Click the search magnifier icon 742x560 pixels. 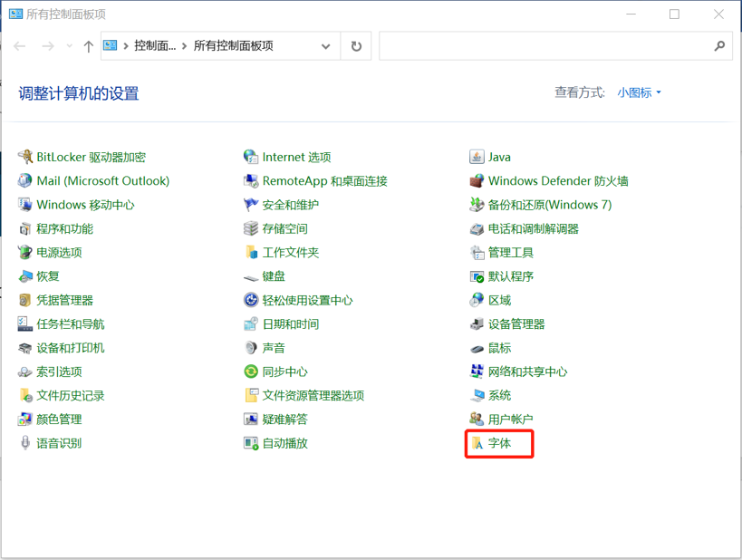tap(719, 46)
